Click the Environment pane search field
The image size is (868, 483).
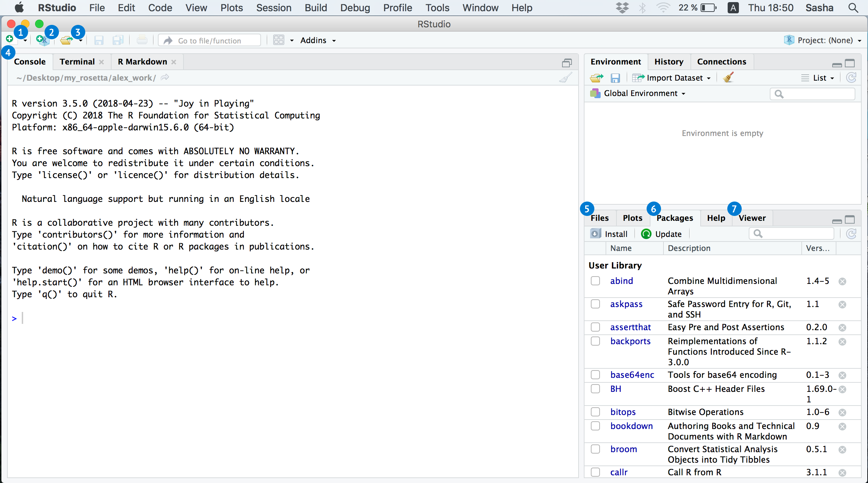812,94
